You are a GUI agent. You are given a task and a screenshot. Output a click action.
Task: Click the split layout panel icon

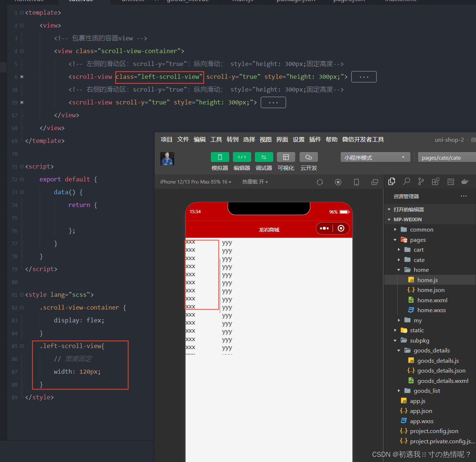(x=451, y=181)
